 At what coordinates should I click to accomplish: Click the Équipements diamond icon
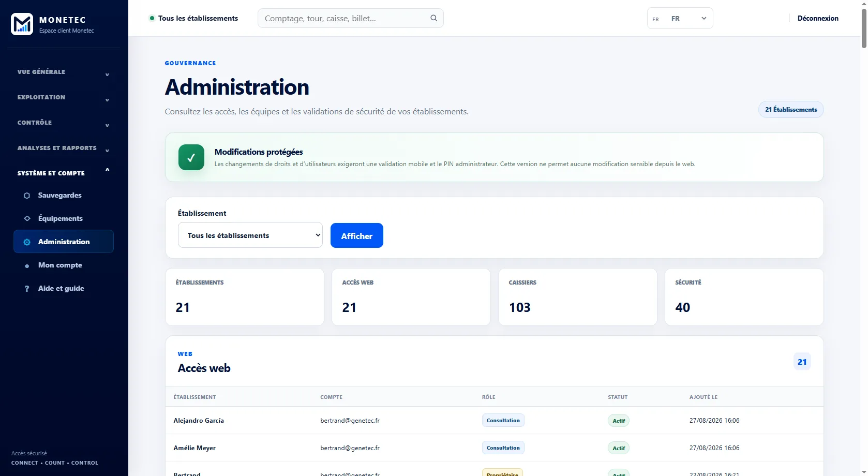pyautogui.click(x=27, y=218)
